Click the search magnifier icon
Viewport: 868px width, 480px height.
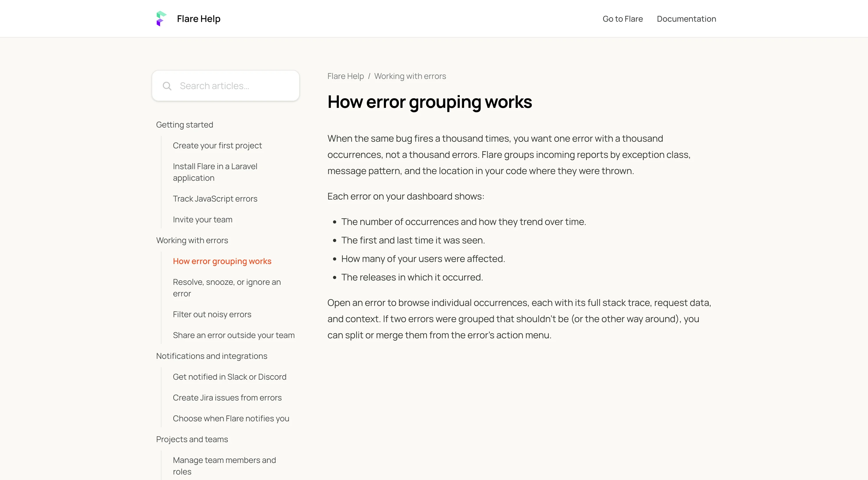pos(167,86)
